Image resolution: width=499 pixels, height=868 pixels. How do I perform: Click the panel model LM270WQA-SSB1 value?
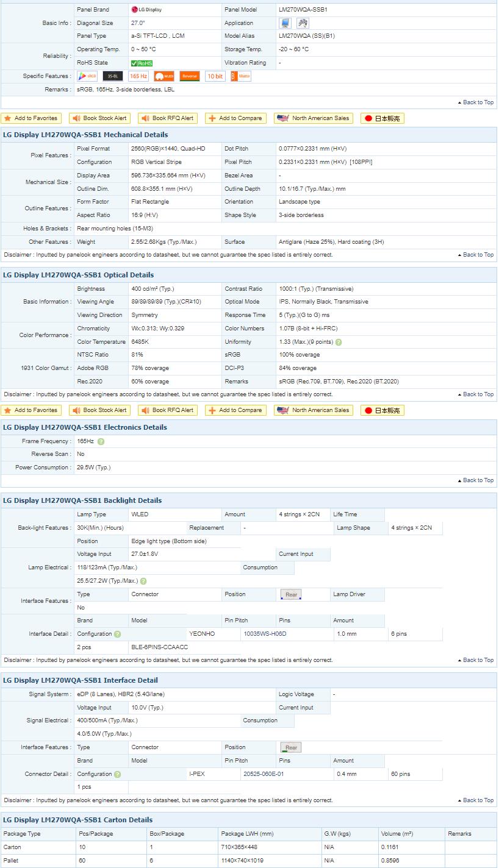coord(303,10)
